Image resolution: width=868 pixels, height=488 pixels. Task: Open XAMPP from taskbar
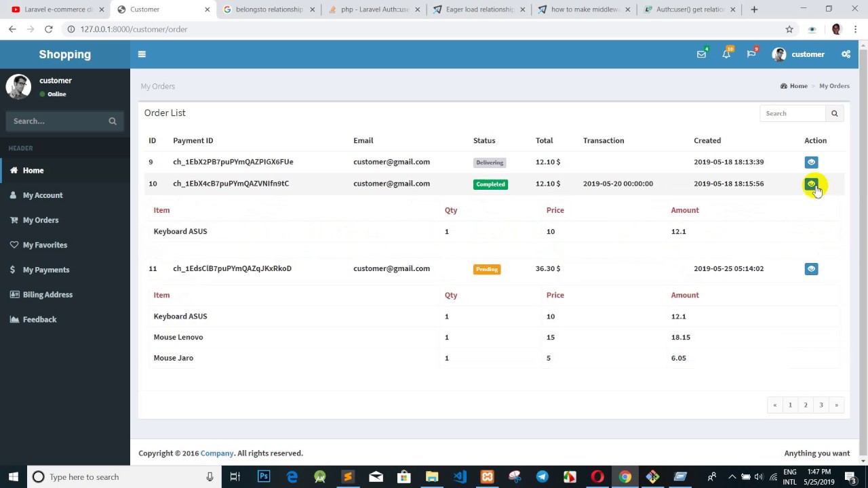coord(487,477)
